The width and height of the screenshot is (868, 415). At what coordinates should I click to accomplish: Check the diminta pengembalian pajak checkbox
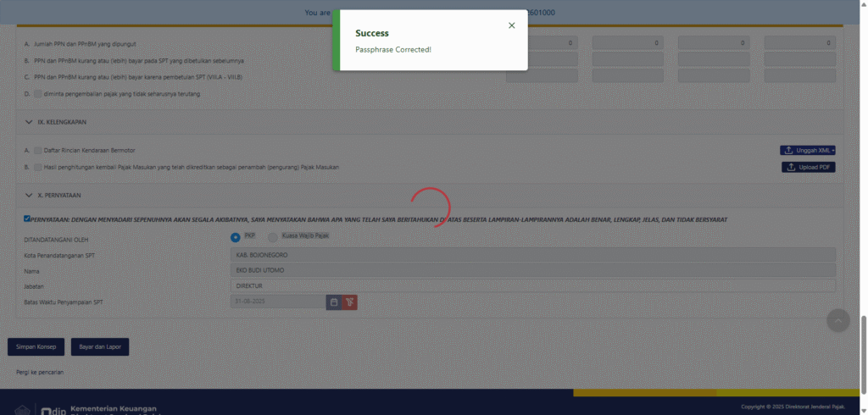click(38, 94)
